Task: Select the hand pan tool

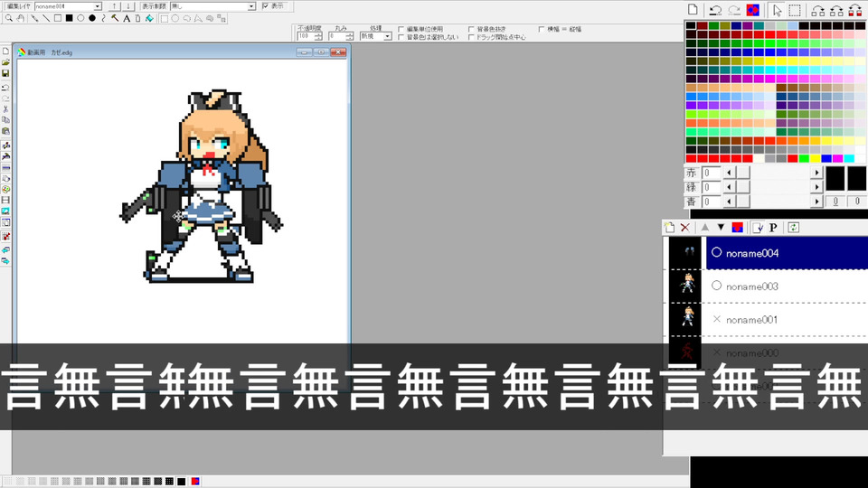Action: 20,18
